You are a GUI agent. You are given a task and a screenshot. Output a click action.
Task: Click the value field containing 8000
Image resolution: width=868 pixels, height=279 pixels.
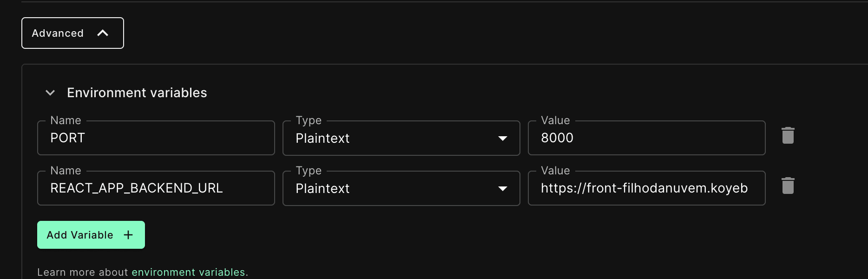point(646,138)
